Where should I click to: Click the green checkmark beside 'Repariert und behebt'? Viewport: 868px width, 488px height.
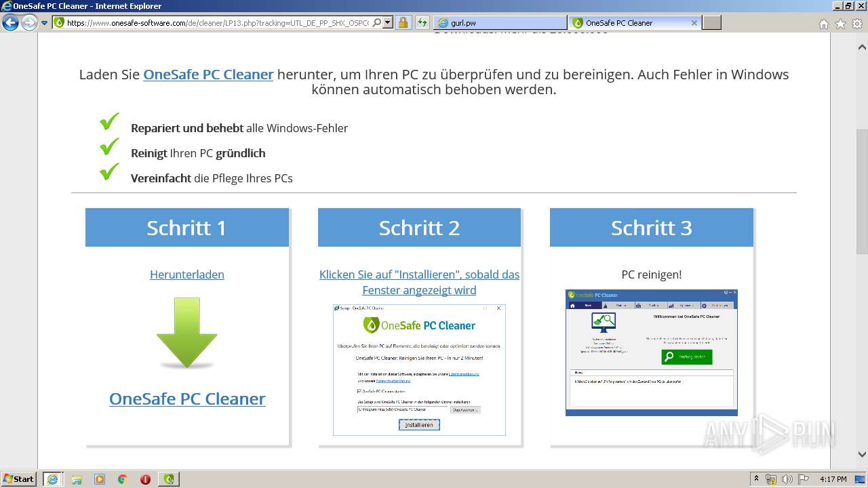coord(109,122)
